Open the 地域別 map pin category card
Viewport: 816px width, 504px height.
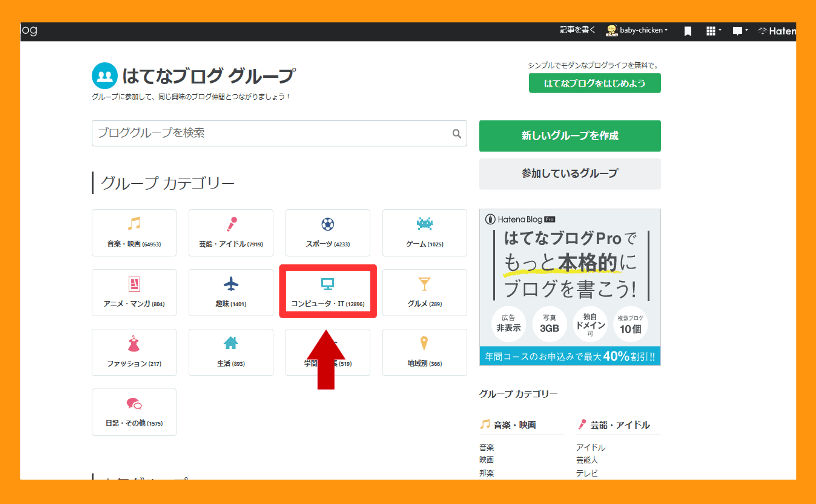pos(425,352)
